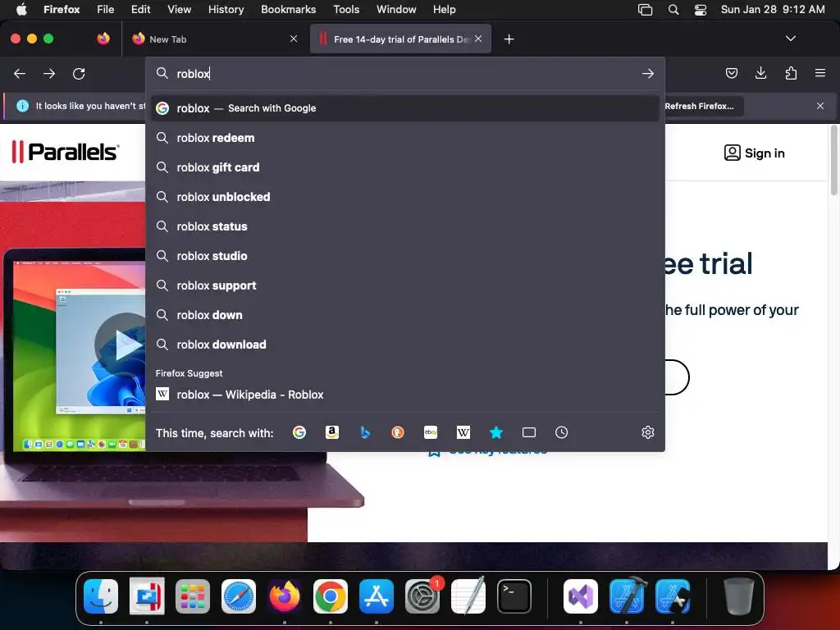Select the roblox support suggestion
840x630 pixels.
coord(405,285)
